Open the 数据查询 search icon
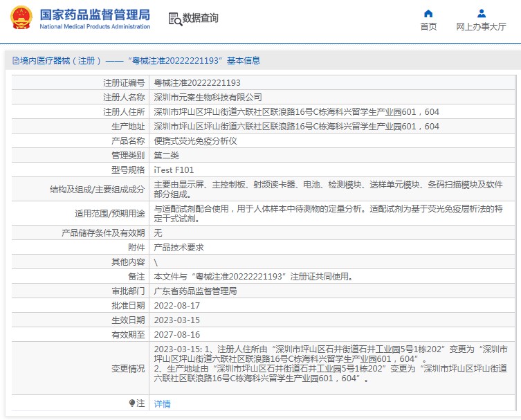The height and width of the screenshot is (420, 521). (175, 19)
